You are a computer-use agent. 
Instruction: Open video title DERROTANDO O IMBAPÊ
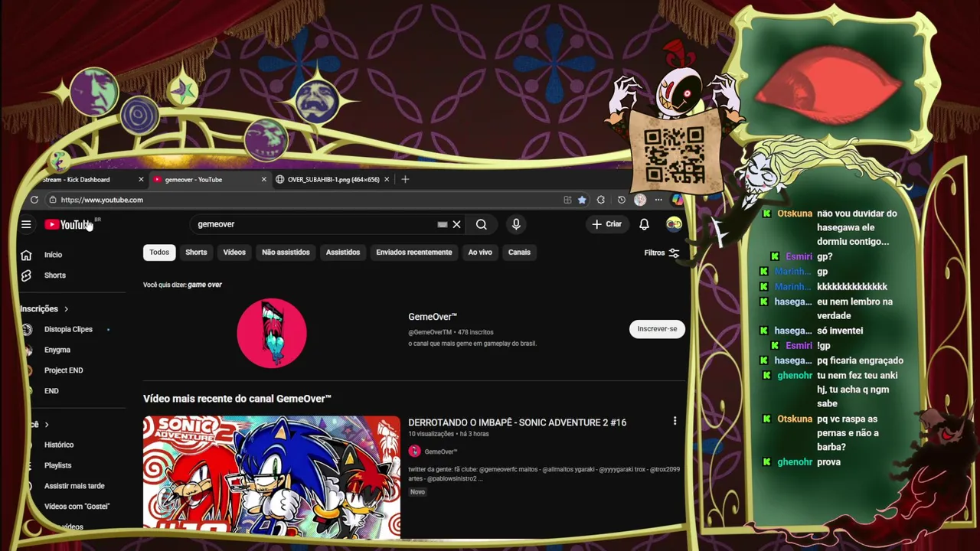point(517,422)
